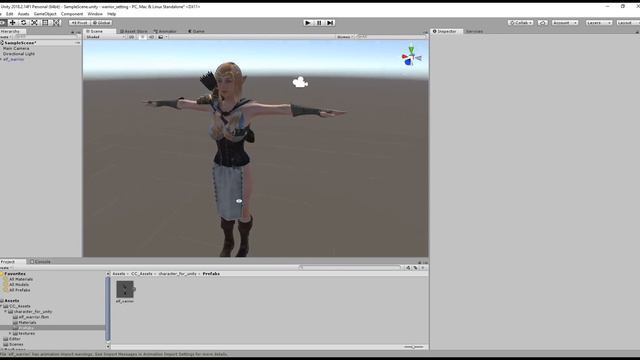Toggle 2D scene view mode
This screenshot has width=640, height=360.
coord(131,37)
